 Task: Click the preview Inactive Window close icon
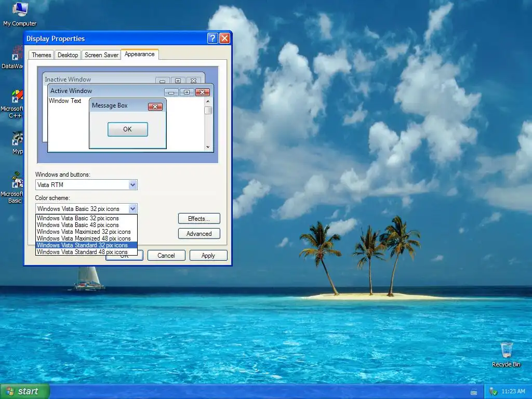pyautogui.click(x=193, y=81)
